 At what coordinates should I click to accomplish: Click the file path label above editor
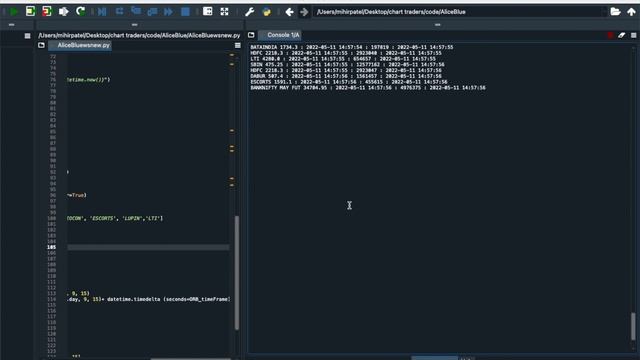pyautogui.click(x=139, y=36)
